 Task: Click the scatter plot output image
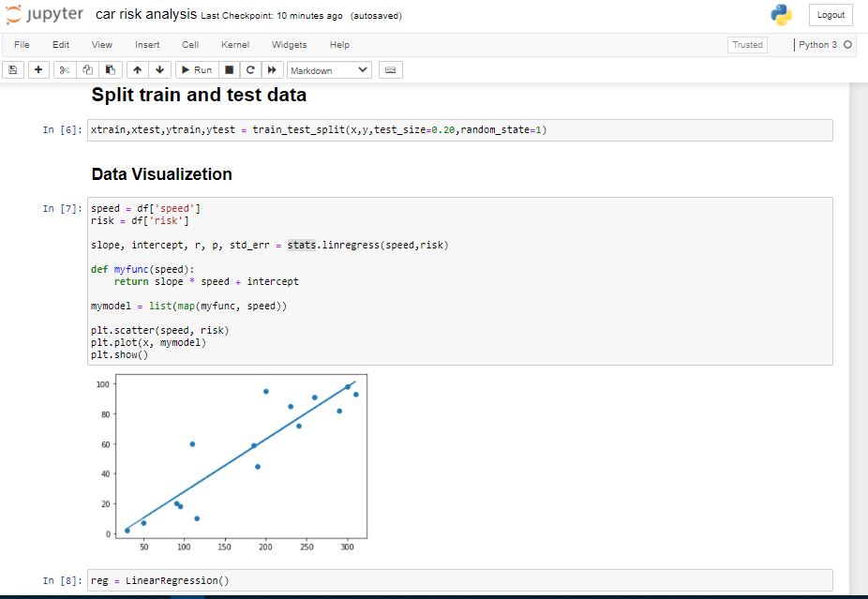pos(232,463)
